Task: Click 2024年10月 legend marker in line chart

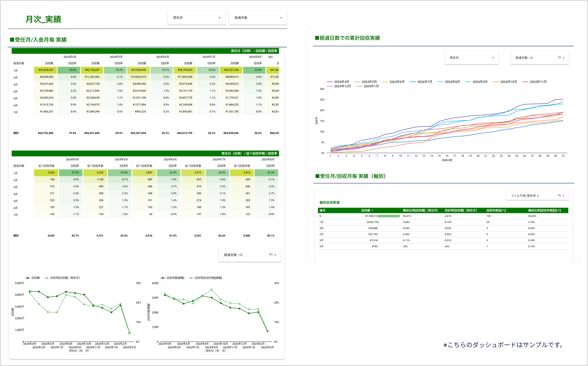Action: pyautogui.click(x=496, y=82)
